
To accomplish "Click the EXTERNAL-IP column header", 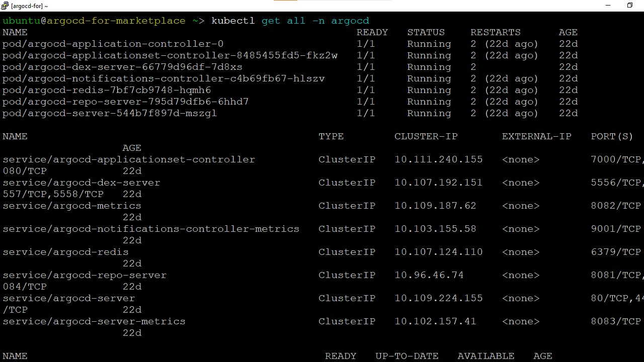I will (x=536, y=136).
